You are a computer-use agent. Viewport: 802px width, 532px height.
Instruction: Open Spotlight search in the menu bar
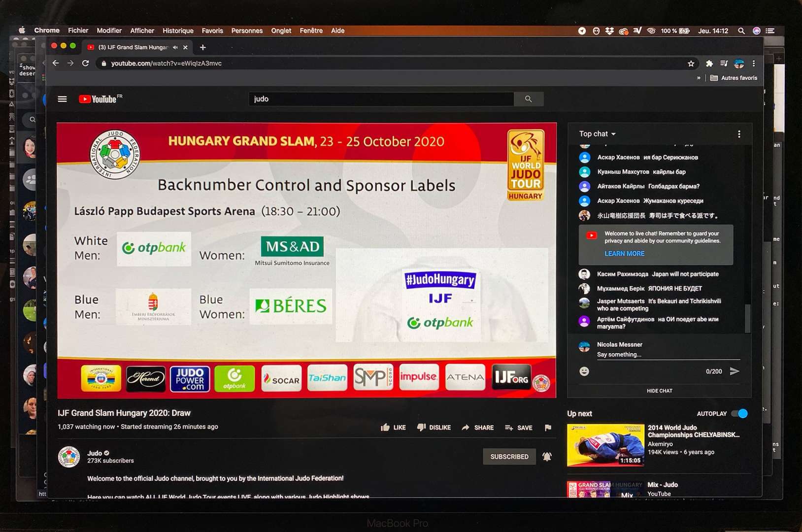click(x=741, y=31)
